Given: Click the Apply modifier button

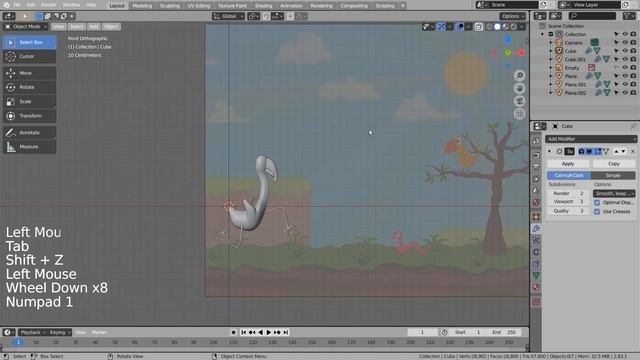Looking at the screenshot, I should tap(568, 164).
